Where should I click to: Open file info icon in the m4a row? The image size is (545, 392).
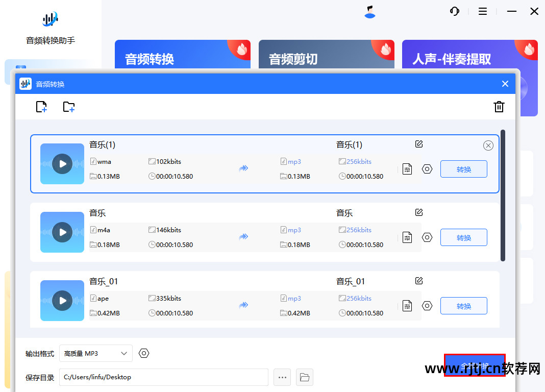click(407, 238)
